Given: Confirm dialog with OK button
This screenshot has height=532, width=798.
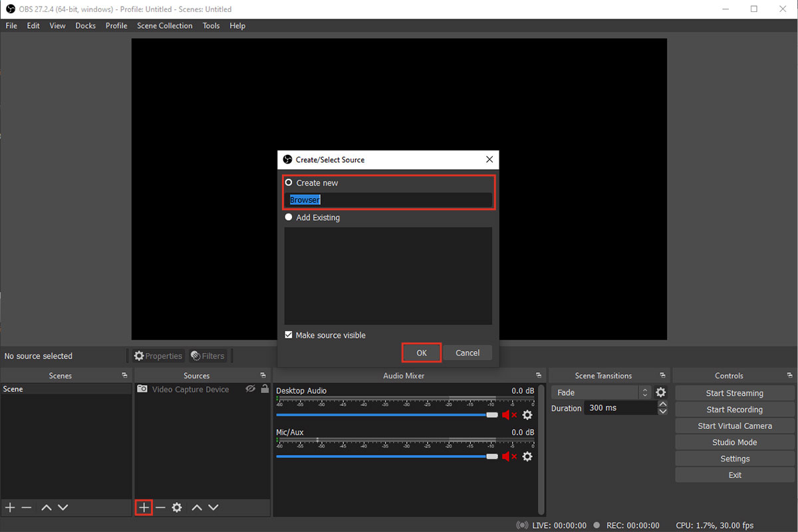Looking at the screenshot, I should click(x=422, y=353).
